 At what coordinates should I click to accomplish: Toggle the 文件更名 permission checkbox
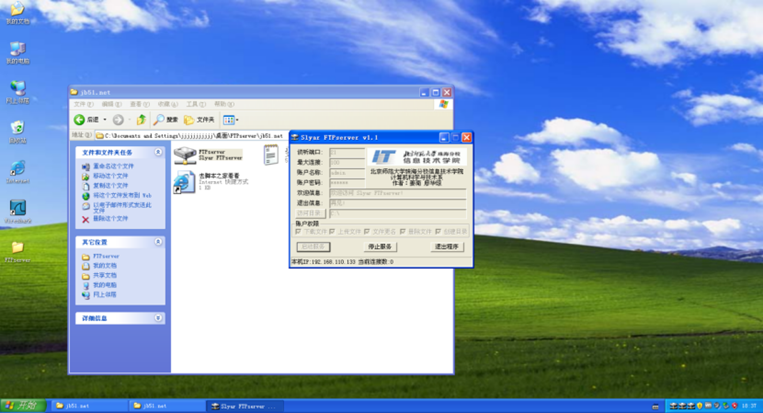point(367,232)
